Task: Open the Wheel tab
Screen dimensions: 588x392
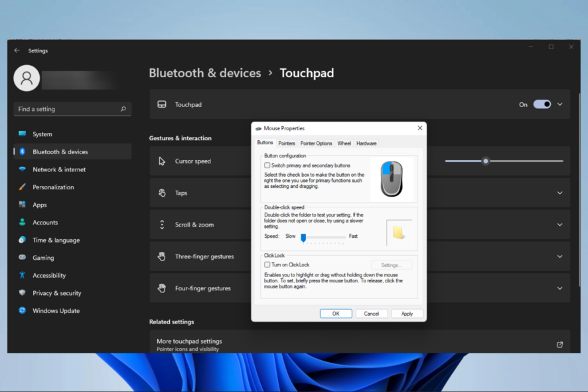Action: coord(344,144)
